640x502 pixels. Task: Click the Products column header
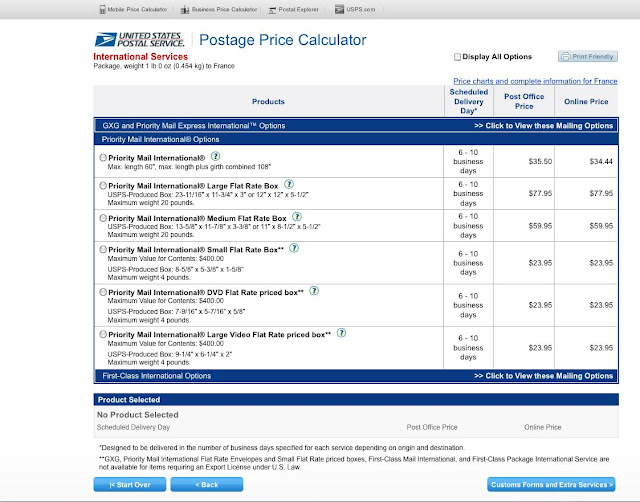tap(268, 101)
